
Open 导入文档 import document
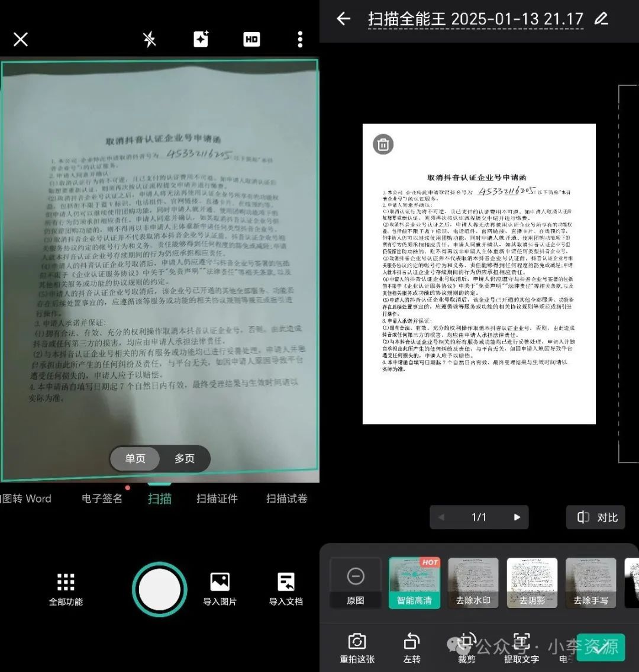(x=286, y=590)
